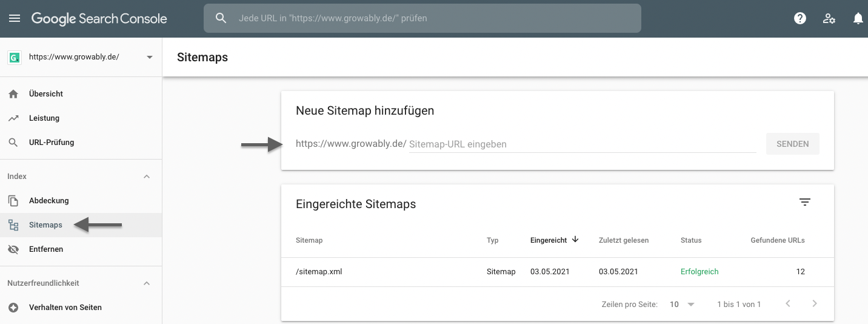Click the SENDEN button
This screenshot has width=868, height=324.
click(x=792, y=144)
